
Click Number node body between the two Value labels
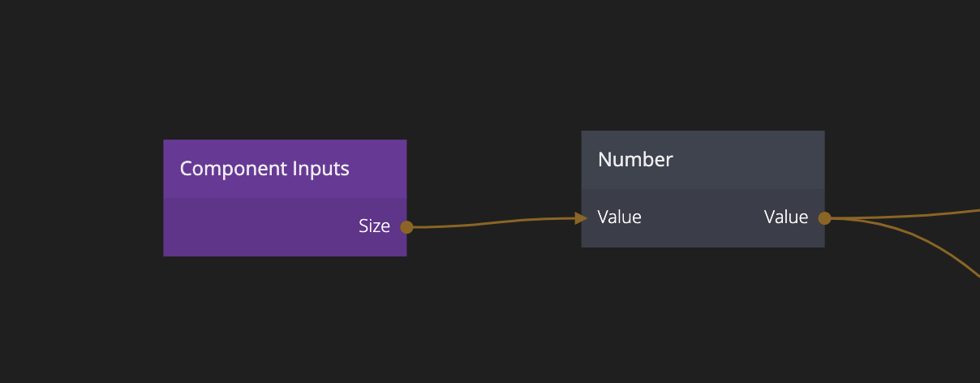pos(703,217)
